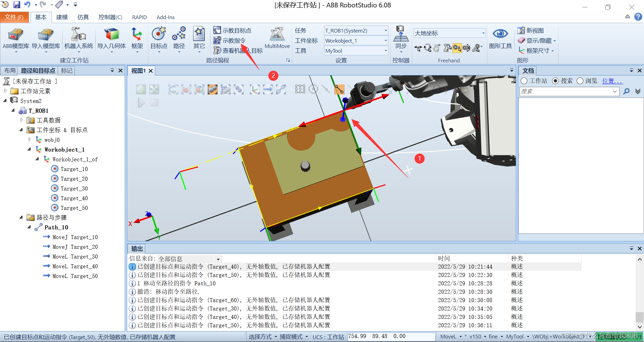Click 示教目标点 teach target
Viewport: 644px width, 342px height.
(232, 31)
